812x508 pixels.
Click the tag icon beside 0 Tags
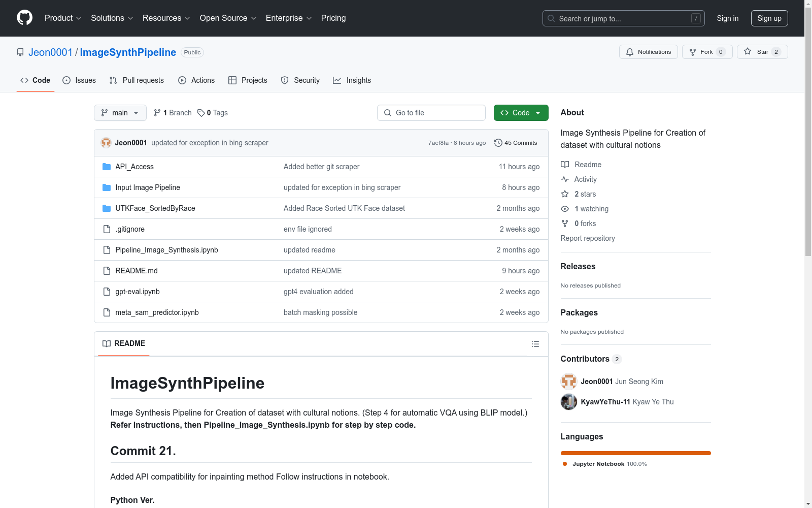tap(201, 113)
